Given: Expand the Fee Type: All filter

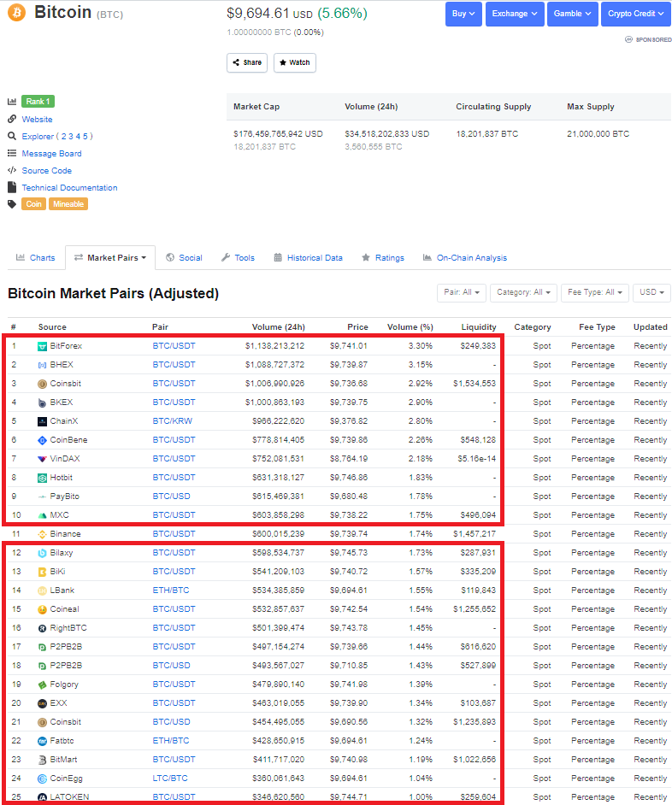Looking at the screenshot, I should click(x=595, y=292).
